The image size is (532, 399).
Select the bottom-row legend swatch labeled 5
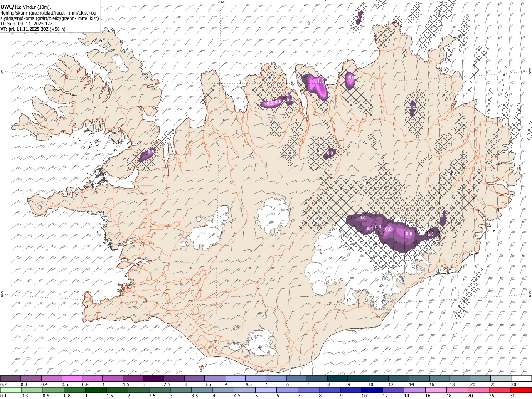[x=266, y=390]
